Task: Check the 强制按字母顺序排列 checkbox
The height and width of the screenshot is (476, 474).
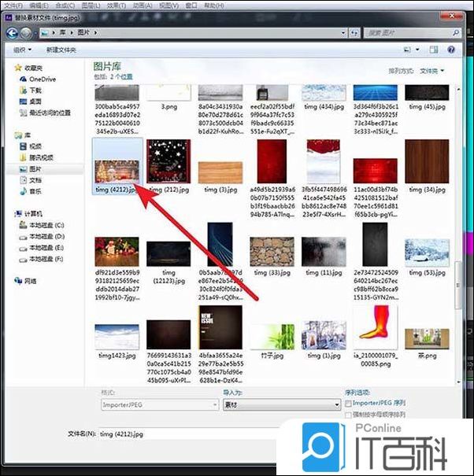Action: click(x=348, y=415)
